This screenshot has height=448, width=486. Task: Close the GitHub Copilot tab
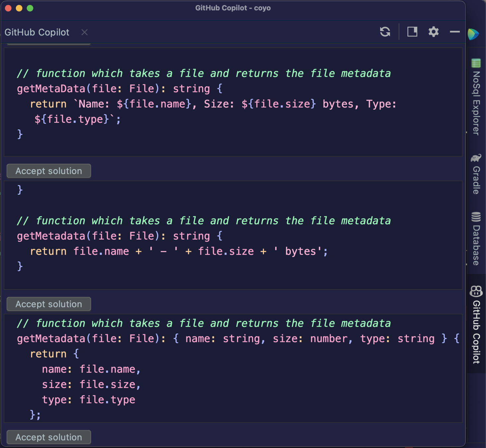point(85,32)
